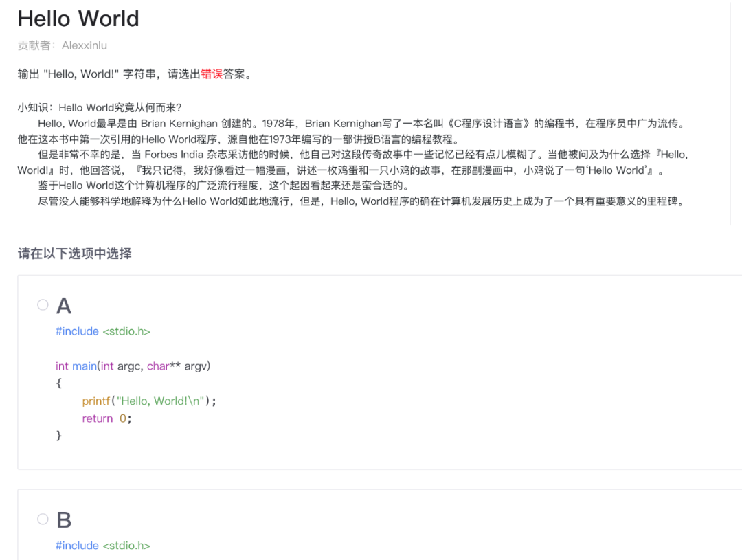
Task: Click option A's letter label
Action: [64, 306]
